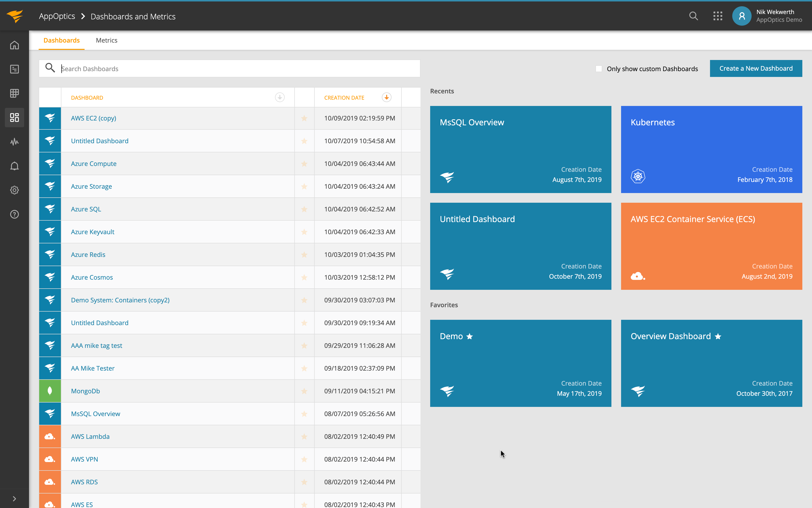This screenshot has width=812, height=508.
Task: Click the magnifier icon in Search Dashboards
Action: tap(50, 68)
